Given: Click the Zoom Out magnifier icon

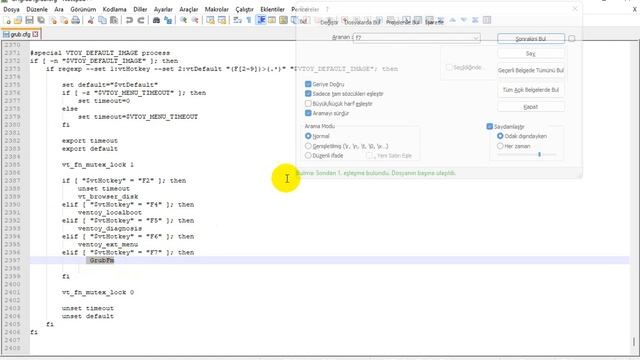Looking at the screenshot, I should click(195, 20).
